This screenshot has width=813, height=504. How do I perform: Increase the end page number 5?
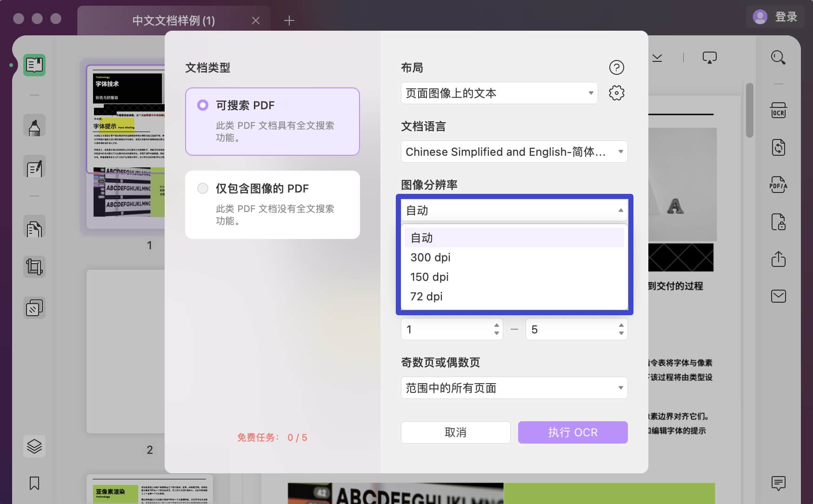pyautogui.click(x=621, y=325)
